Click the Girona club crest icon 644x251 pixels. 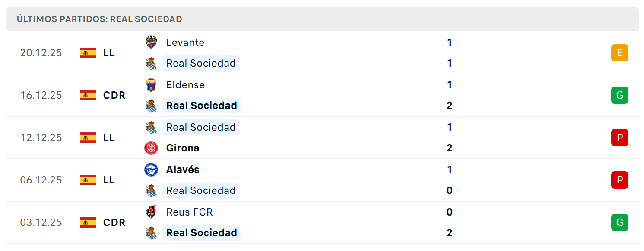[x=151, y=148]
